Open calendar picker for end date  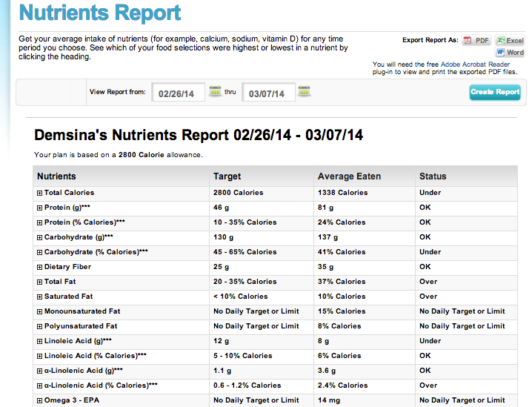pyautogui.click(x=304, y=90)
